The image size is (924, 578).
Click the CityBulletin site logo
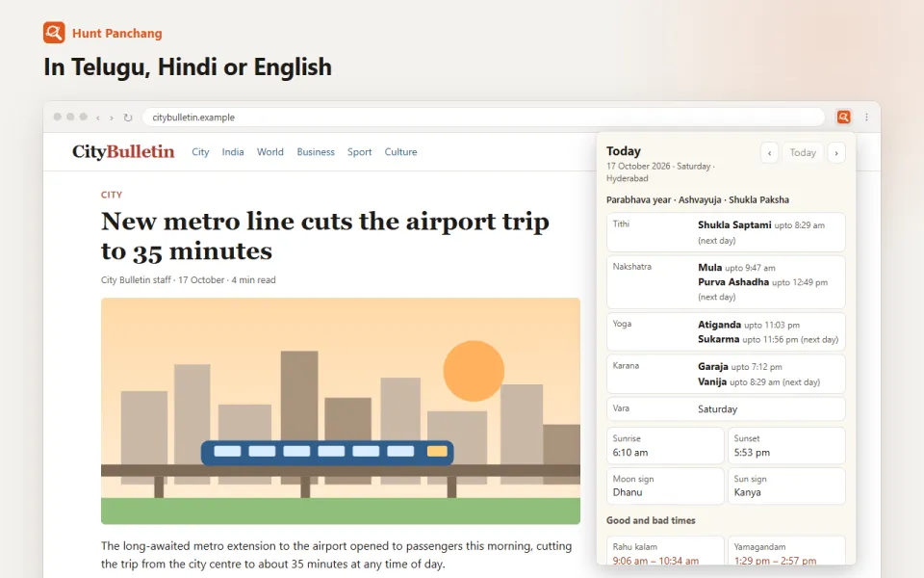coord(123,151)
